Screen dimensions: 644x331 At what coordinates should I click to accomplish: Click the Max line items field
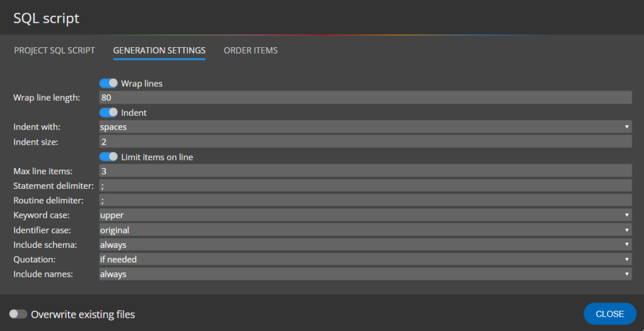(x=365, y=171)
